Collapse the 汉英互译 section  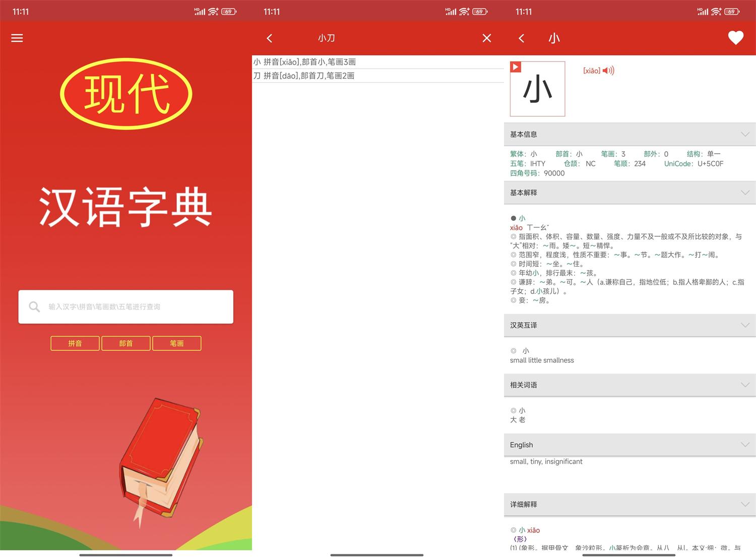[745, 325]
